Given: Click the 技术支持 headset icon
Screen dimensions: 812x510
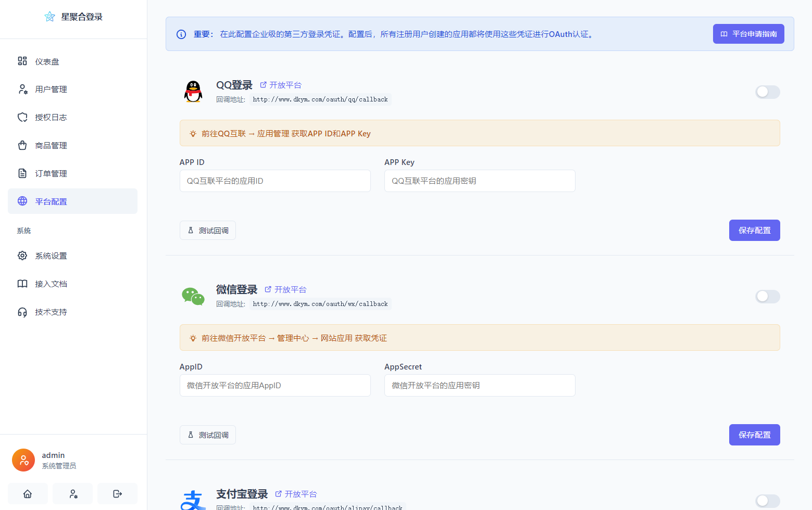Looking at the screenshot, I should [22, 312].
